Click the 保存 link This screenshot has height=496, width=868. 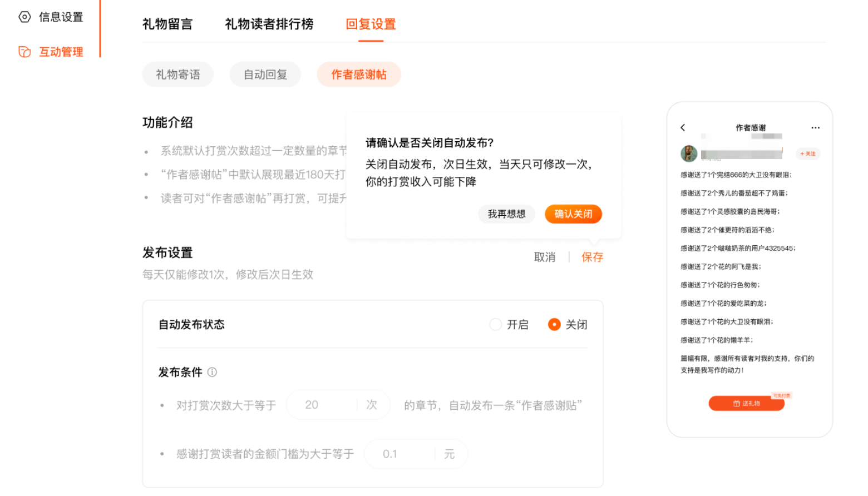pyautogui.click(x=592, y=257)
